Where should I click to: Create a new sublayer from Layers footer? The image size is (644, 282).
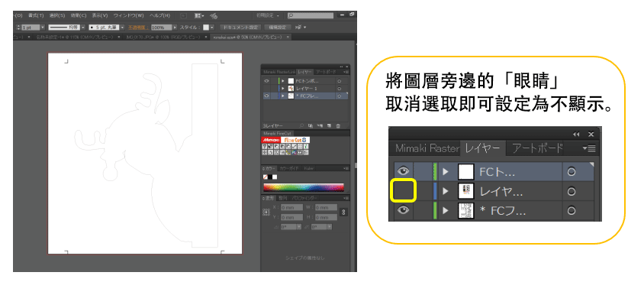[320, 125]
